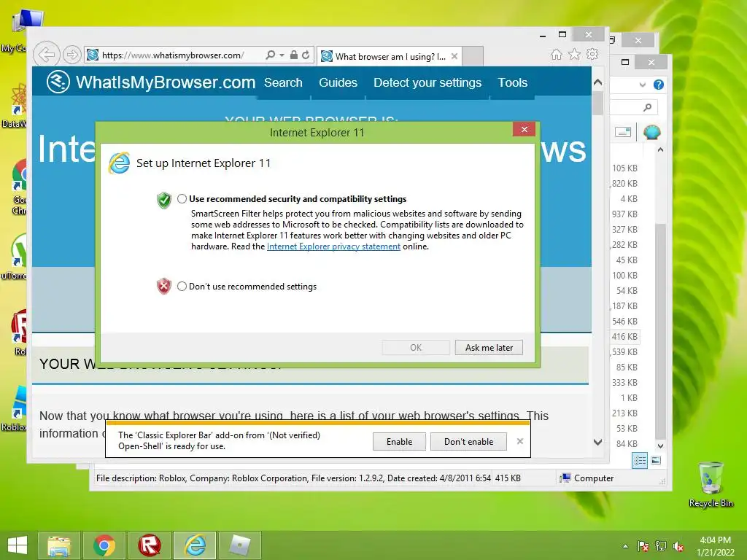747x560 pixels.
Task: Switch Explorer to large icons view
Action: [x=656, y=460]
